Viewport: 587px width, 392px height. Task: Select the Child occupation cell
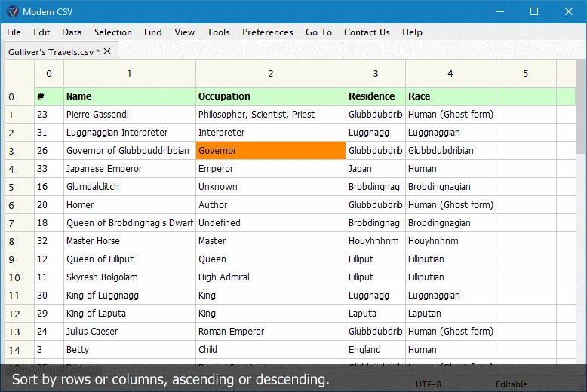click(x=271, y=350)
